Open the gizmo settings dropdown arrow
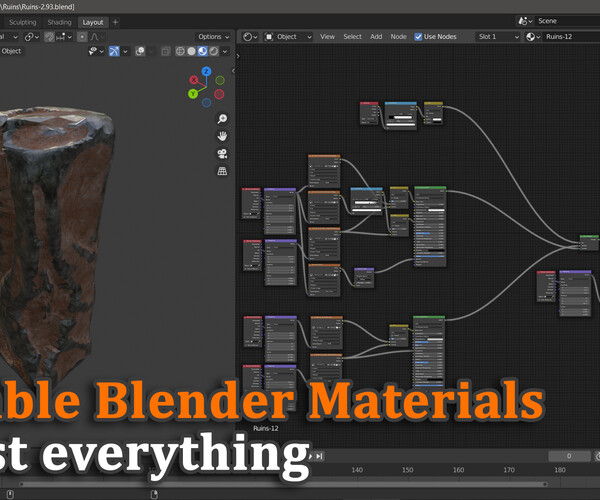The width and height of the screenshot is (600, 500). click(x=125, y=51)
